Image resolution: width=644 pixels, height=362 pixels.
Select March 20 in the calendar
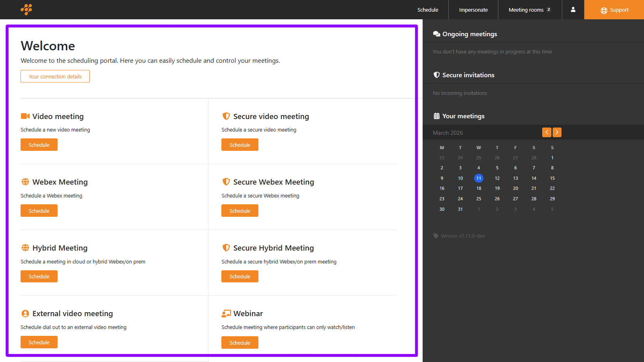[516, 188]
